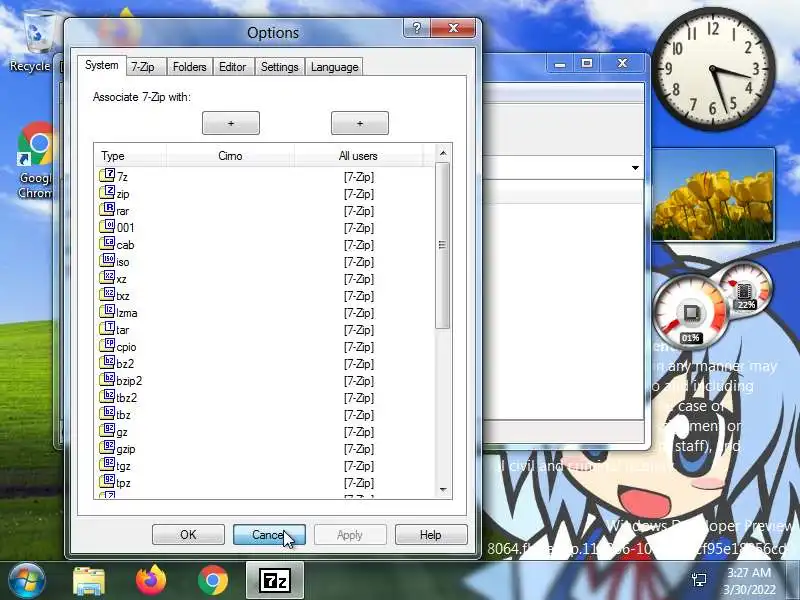Select the xz file type icon
The width and height of the screenshot is (800, 600).
(107, 278)
